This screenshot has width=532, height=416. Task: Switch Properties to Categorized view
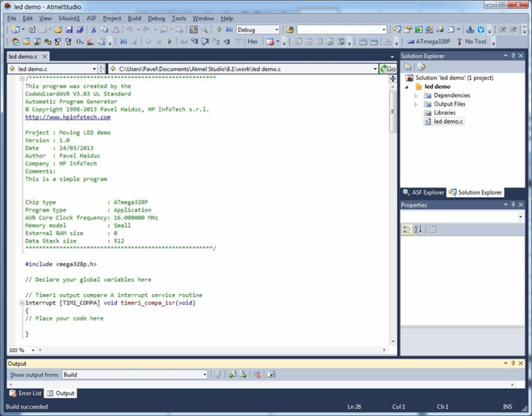(x=407, y=230)
